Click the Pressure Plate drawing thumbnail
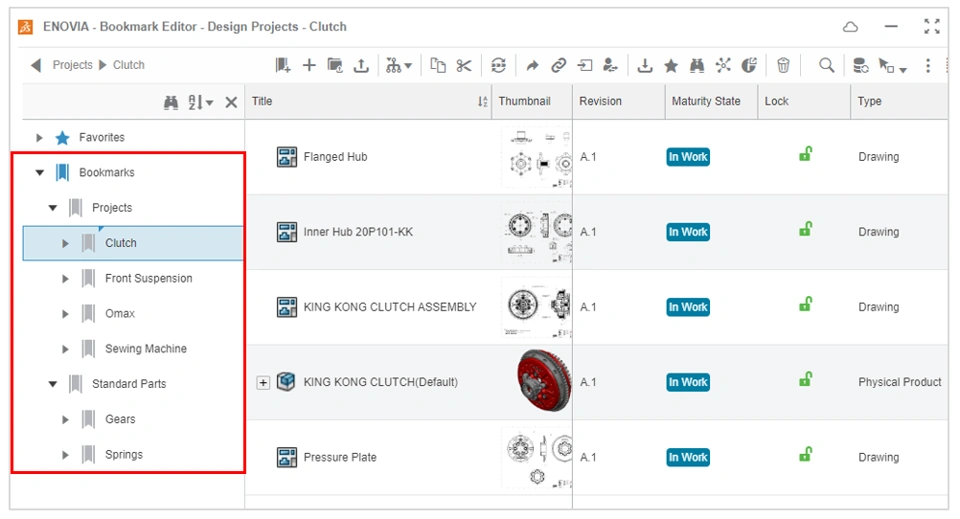This screenshot has height=519, width=960. pos(536,458)
